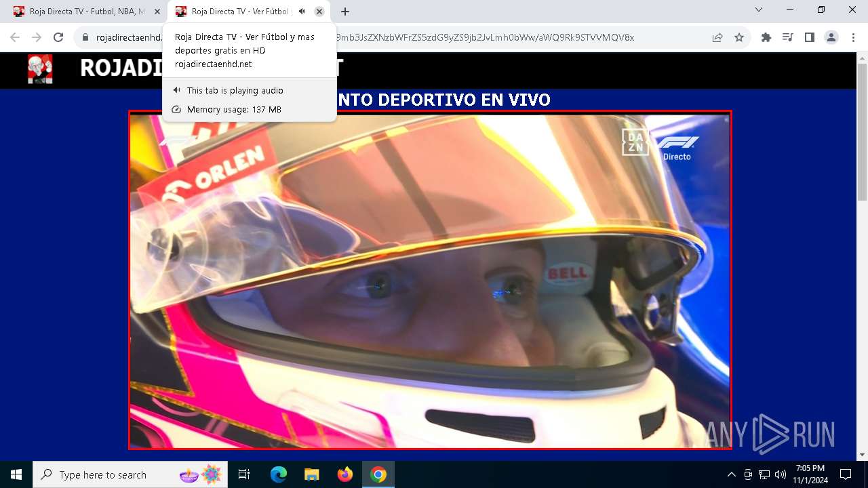Open Windows notification center
Screen dimensions: 868x488
[x=846, y=474]
